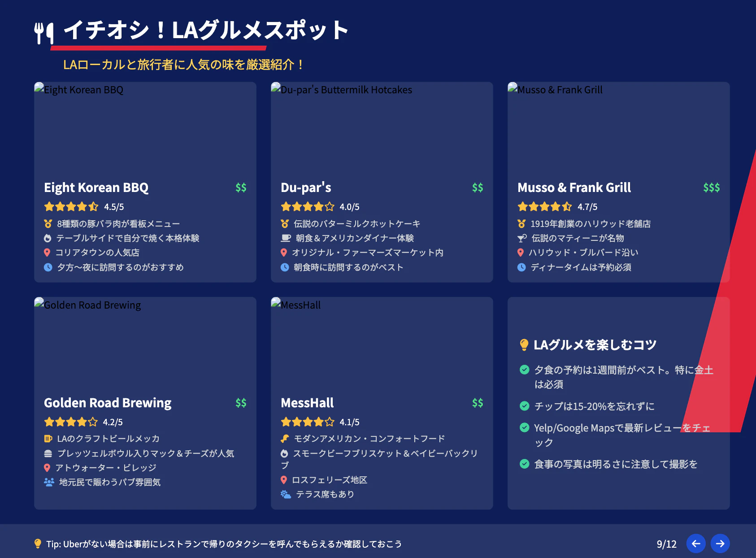
Task: Click the 4.1/5 star rating of MessHall
Action: coord(320,422)
